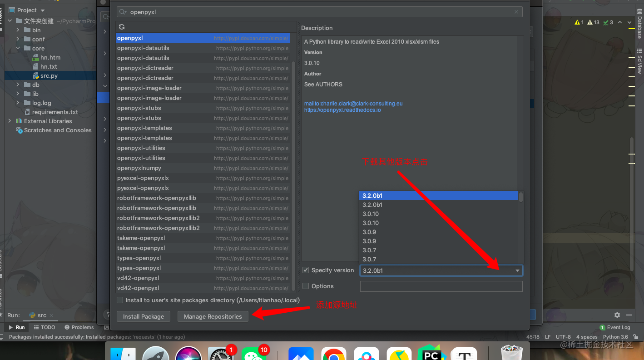Screen dimensions: 644x360
Task: Select Scratches and Consoles node
Action: click(x=54, y=130)
